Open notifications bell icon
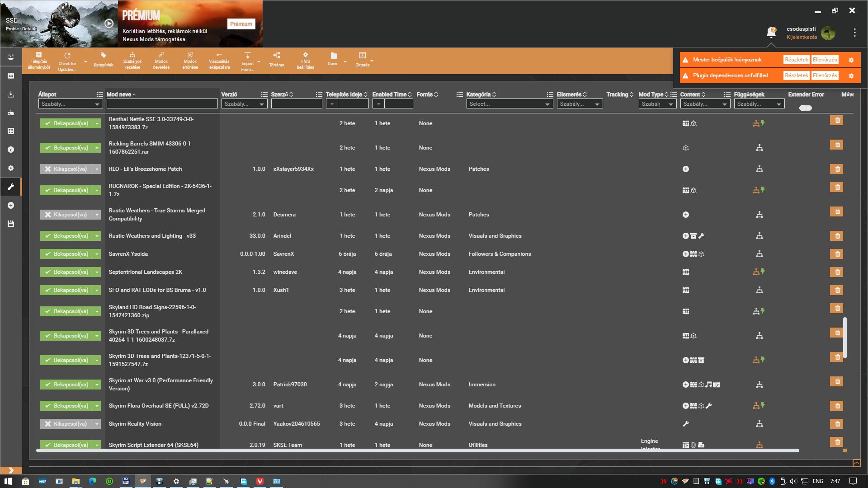868x488 pixels. (771, 33)
